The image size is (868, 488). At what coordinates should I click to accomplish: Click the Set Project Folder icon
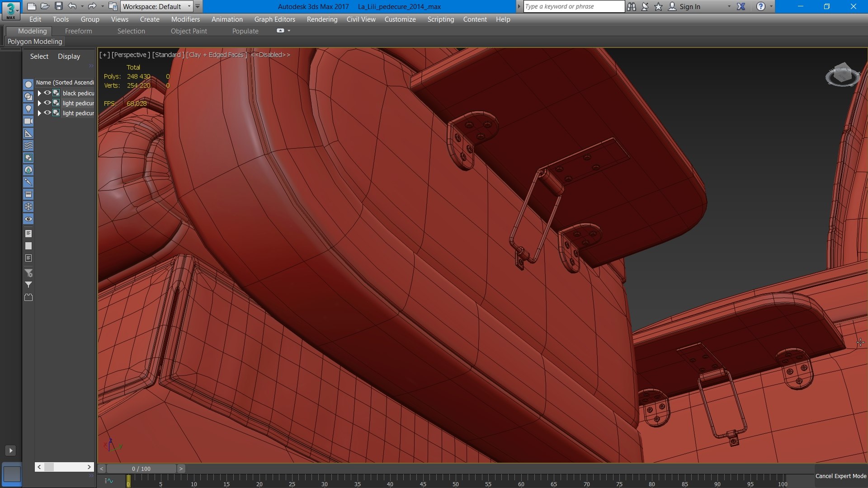[x=113, y=6]
